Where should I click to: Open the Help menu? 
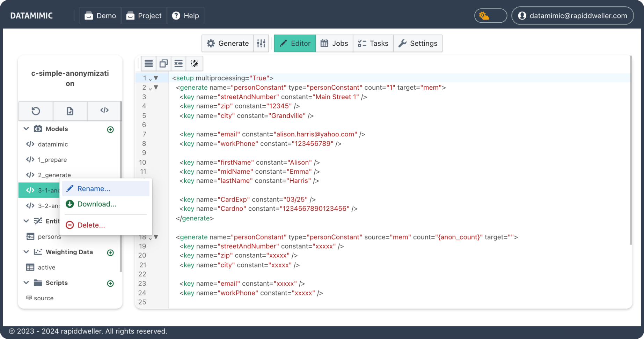pyautogui.click(x=185, y=15)
